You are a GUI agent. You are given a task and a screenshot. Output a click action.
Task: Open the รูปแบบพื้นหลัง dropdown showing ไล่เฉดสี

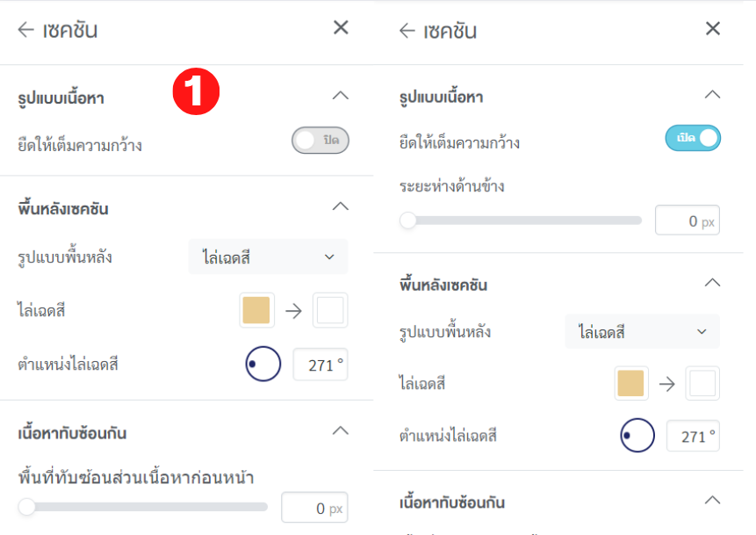tap(268, 257)
